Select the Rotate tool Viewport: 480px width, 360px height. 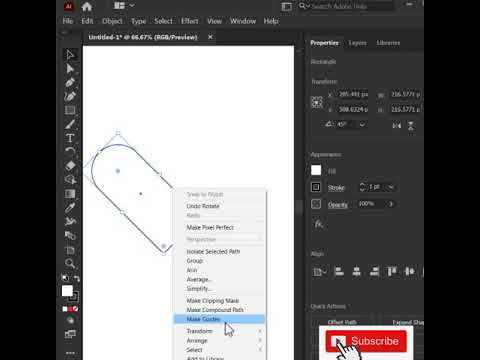tap(70, 152)
